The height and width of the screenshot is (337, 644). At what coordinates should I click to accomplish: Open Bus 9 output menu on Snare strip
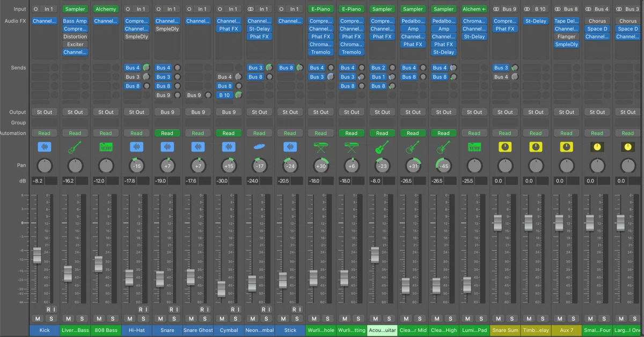click(167, 112)
